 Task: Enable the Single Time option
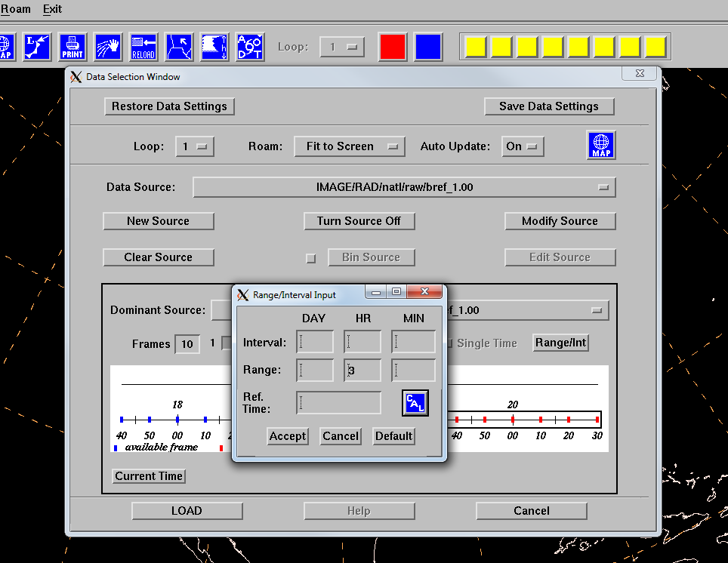[x=449, y=343]
